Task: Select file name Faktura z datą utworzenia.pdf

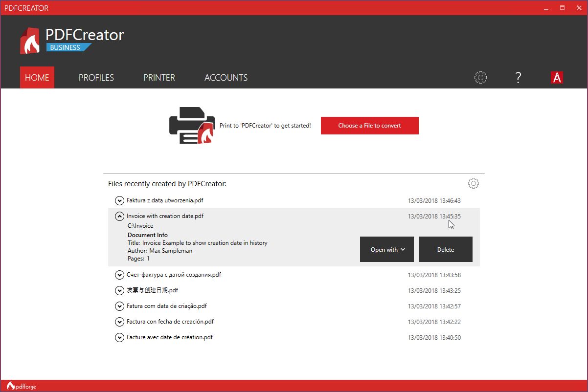Action: pyautogui.click(x=165, y=200)
